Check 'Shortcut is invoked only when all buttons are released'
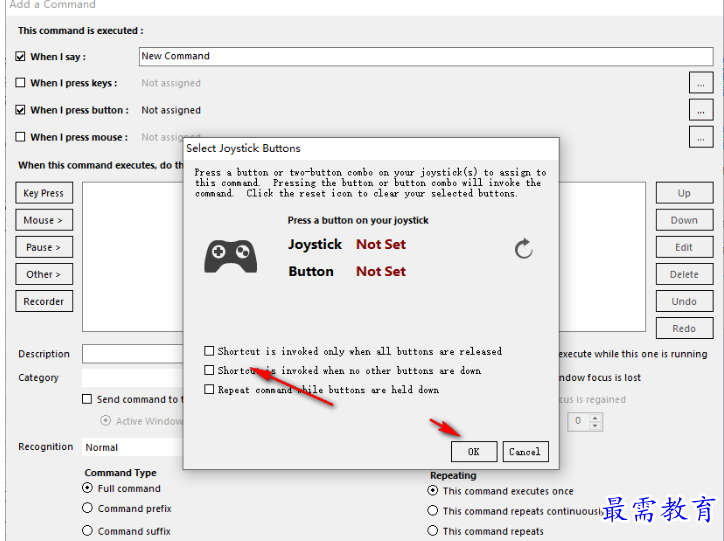 click(209, 351)
